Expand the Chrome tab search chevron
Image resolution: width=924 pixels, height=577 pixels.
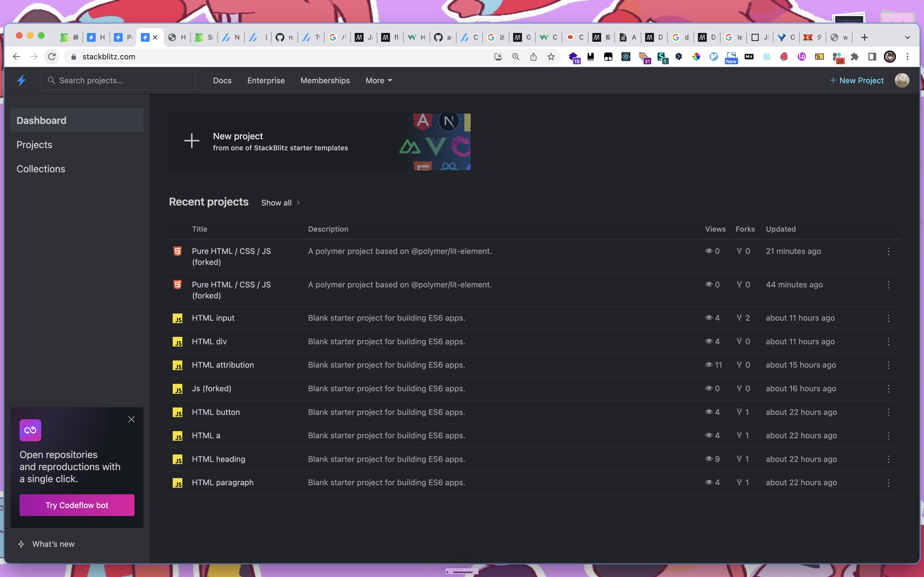[907, 37]
